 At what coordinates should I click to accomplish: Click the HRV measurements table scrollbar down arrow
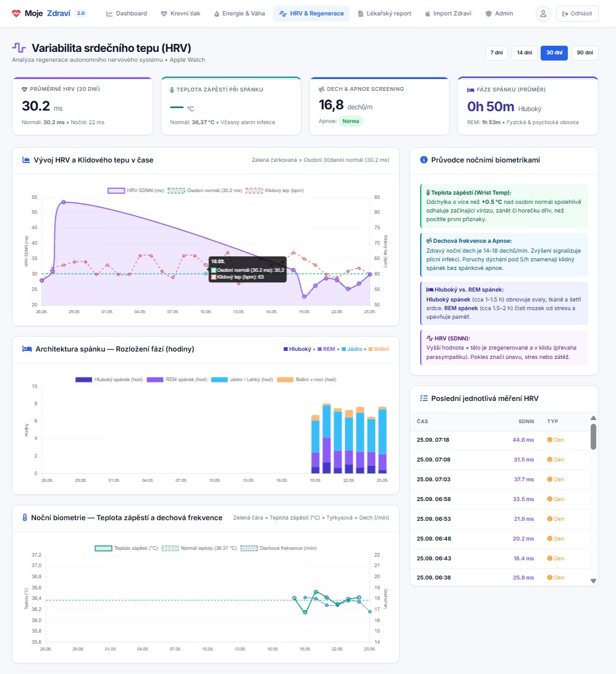(x=593, y=581)
